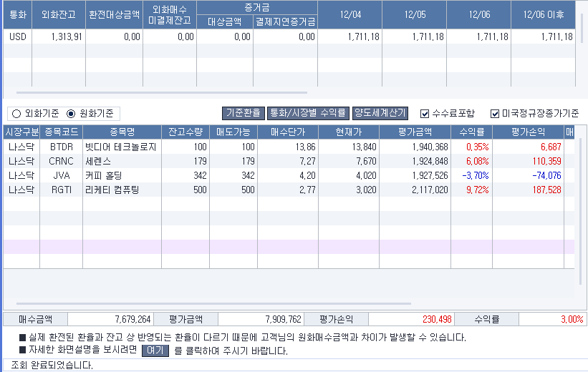
Task: Open the 통화/시장별 수익률 view
Action: (307, 113)
